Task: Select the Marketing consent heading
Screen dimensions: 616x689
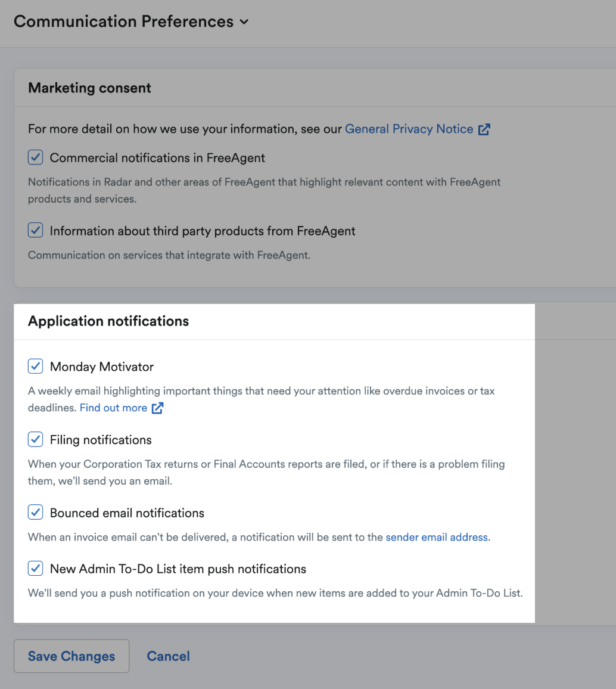Action: coord(89,88)
